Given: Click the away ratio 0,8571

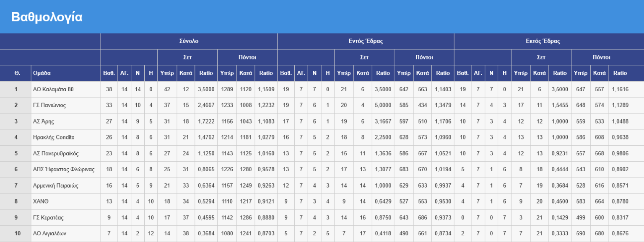Looking at the screenshot, I should tap(620, 185).
